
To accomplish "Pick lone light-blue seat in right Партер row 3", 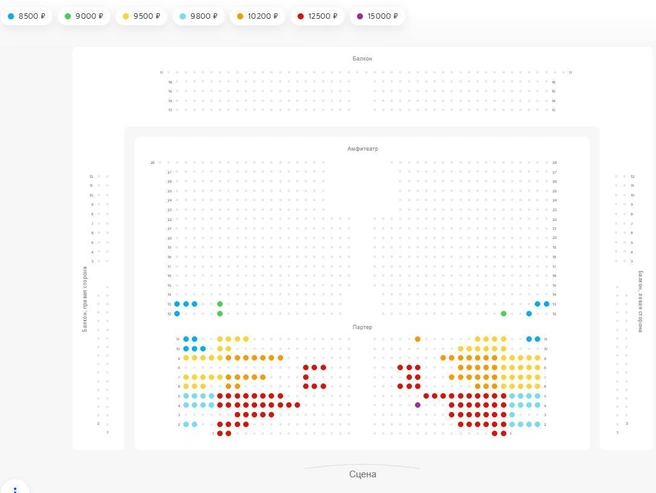I will [x=512, y=415].
